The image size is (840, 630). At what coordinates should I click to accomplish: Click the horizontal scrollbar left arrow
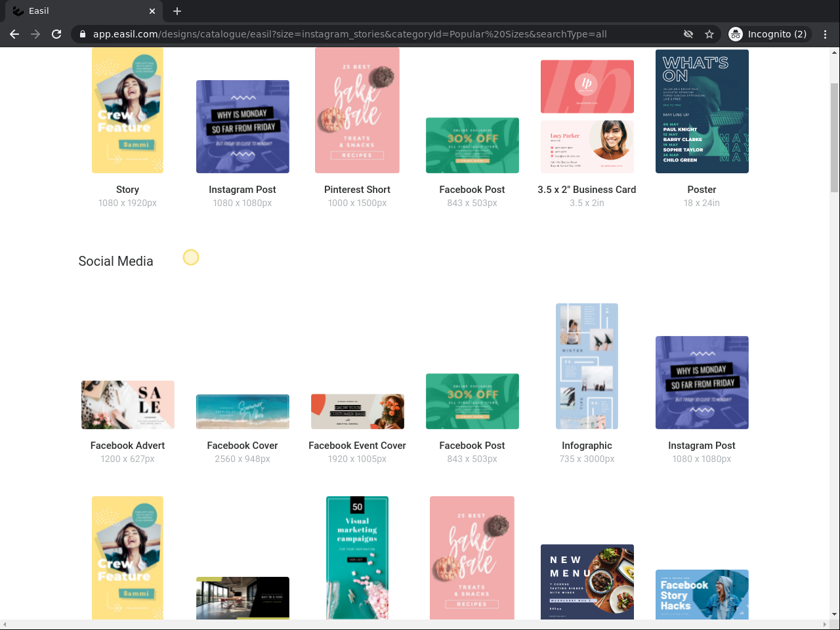pos(5,624)
